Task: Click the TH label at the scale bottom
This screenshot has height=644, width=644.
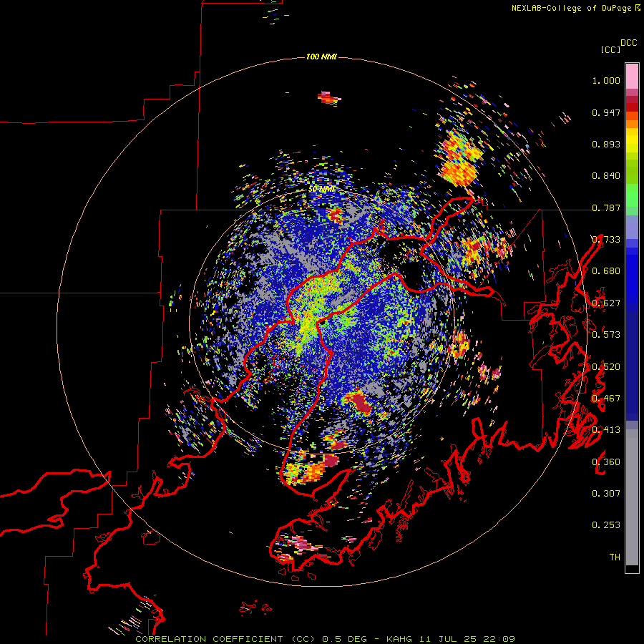Action: tap(615, 557)
